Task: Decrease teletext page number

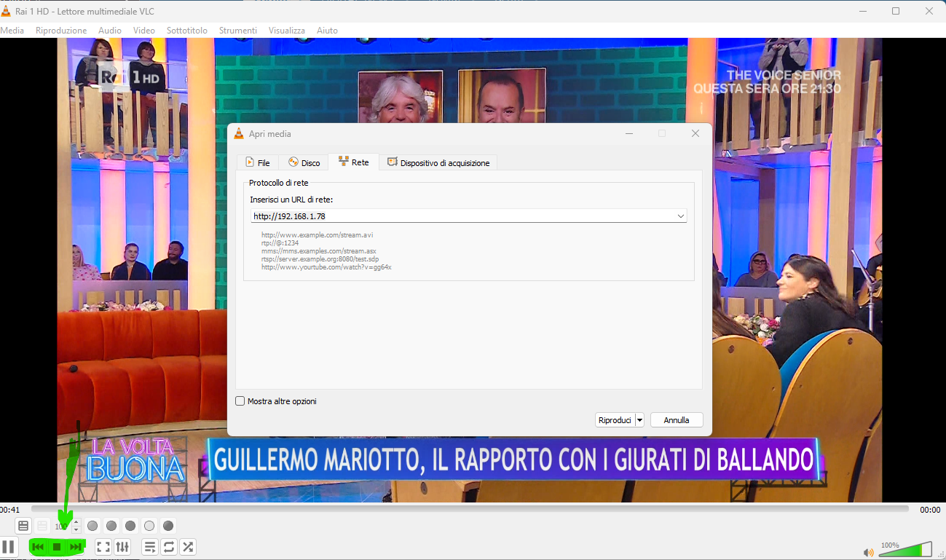Action: (76, 529)
